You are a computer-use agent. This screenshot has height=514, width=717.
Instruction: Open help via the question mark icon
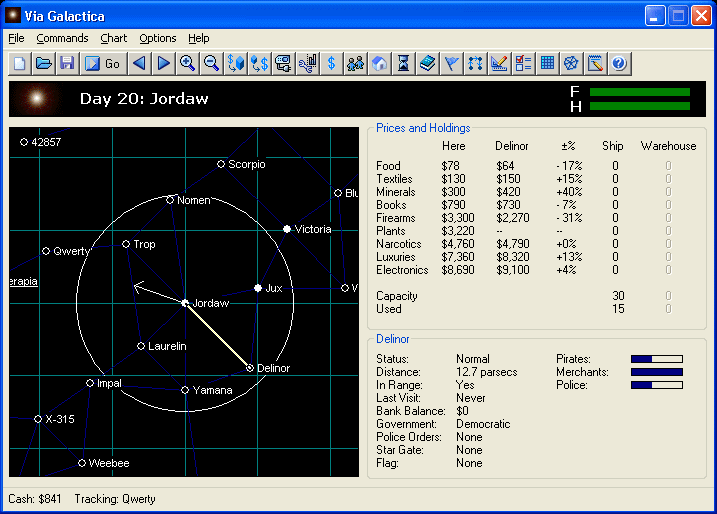(x=619, y=63)
